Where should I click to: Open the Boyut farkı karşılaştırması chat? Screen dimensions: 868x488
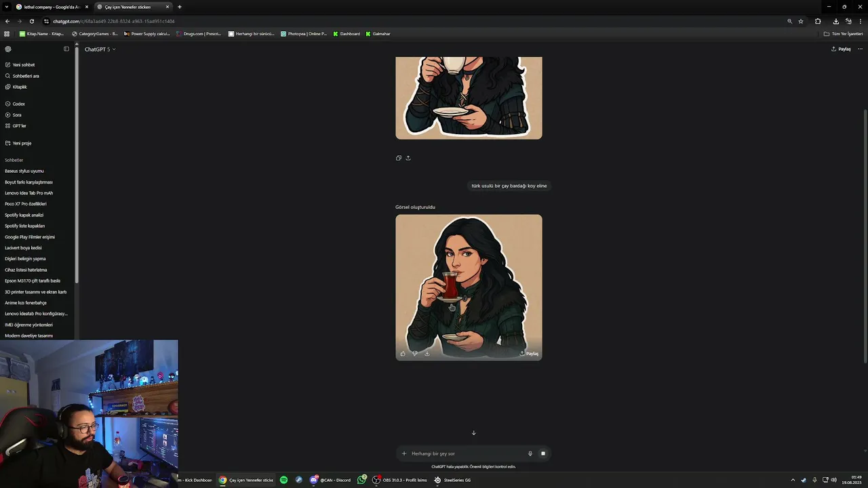pyautogui.click(x=28, y=182)
